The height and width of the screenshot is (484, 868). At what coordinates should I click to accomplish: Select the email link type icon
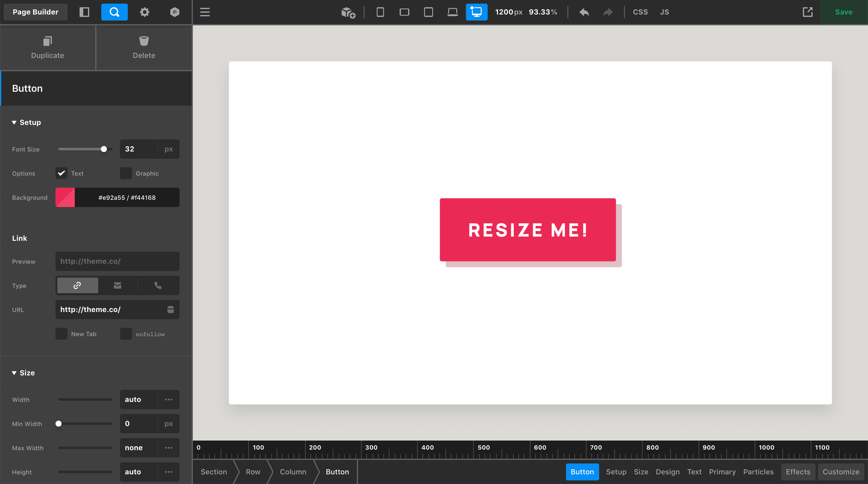click(x=117, y=285)
